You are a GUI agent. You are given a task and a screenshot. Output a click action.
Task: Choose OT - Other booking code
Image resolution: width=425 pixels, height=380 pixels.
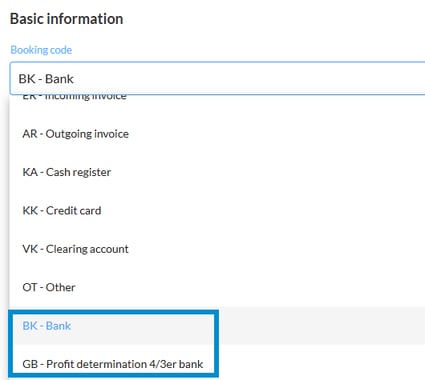tap(217, 287)
